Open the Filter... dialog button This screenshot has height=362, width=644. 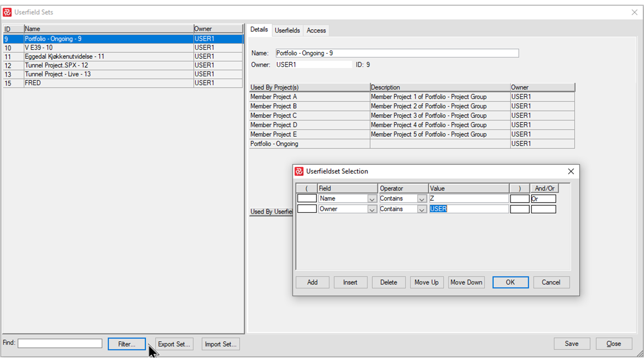point(127,344)
